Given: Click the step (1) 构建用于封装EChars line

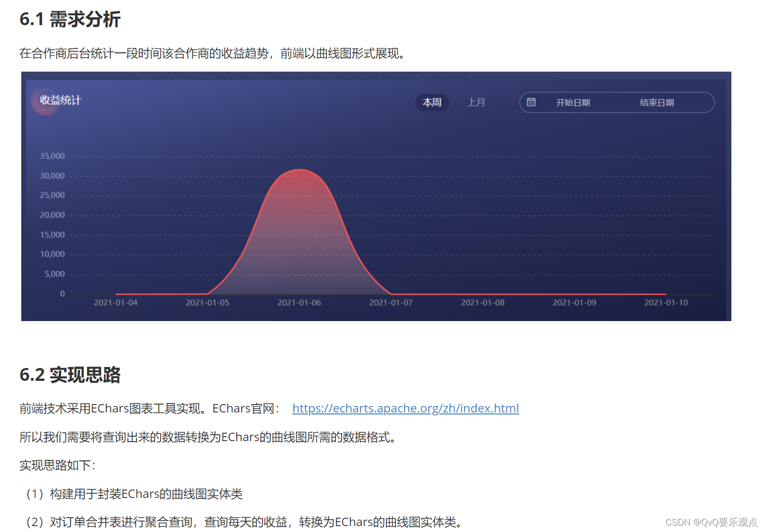Looking at the screenshot, I should (x=133, y=494).
